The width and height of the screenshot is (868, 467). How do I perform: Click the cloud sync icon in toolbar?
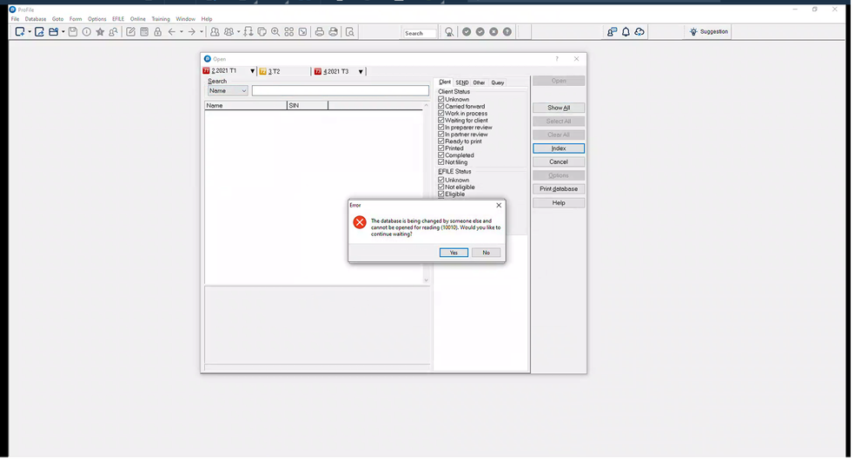pyautogui.click(x=639, y=32)
